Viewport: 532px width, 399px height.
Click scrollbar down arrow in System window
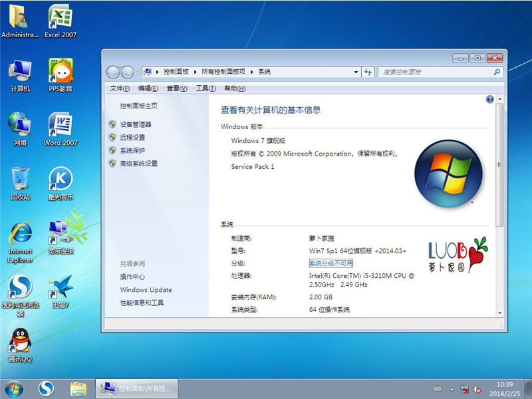pyautogui.click(x=499, y=313)
